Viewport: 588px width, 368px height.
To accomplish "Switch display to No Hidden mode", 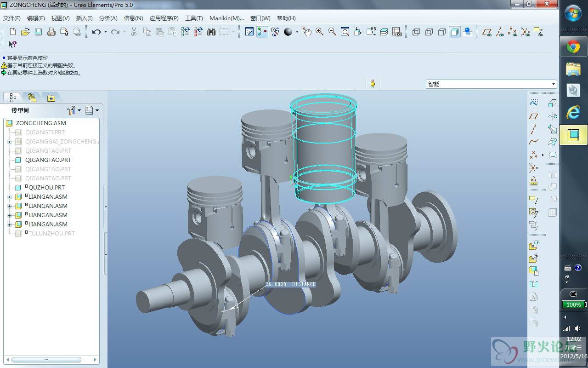I will click(442, 32).
